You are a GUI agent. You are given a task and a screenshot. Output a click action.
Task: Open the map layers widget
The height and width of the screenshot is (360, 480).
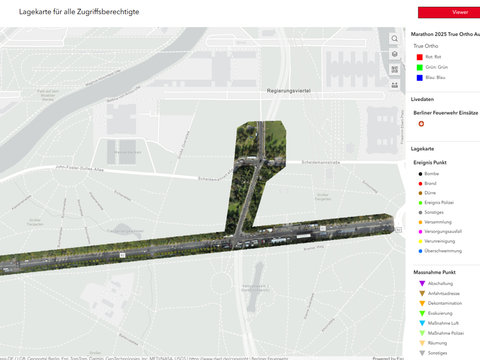(394, 54)
